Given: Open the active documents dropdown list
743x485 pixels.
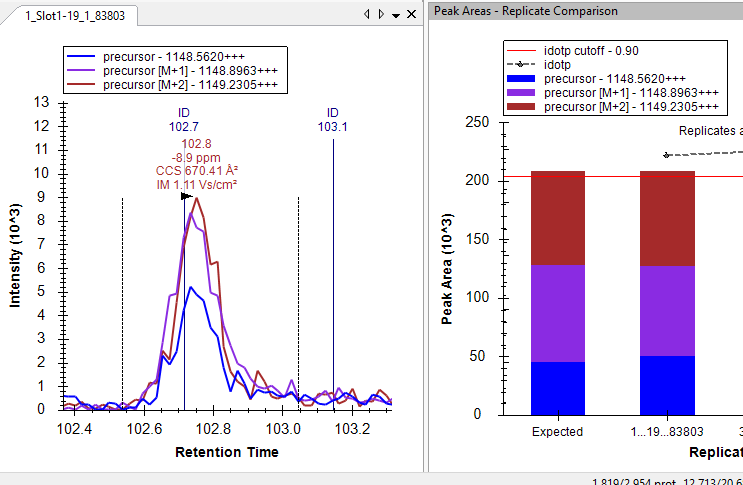Looking at the screenshot, I should click(396, 15).
